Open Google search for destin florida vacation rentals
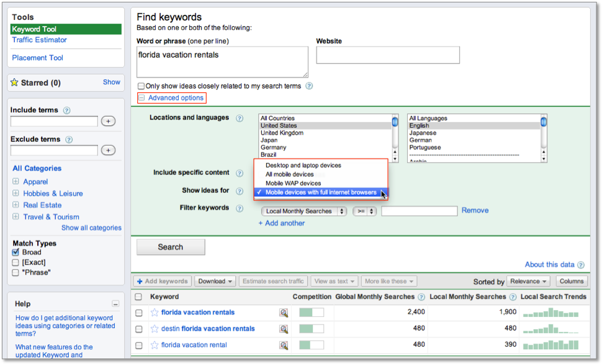This screenshot has height=364, width=602. (x=284, y=329)
